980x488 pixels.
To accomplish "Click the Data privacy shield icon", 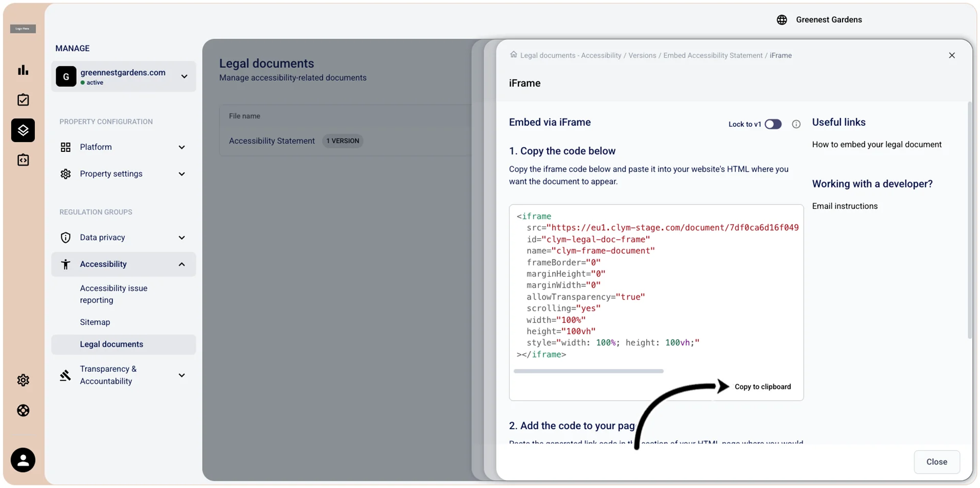I will pyautogui.click(x=65, y=238).
